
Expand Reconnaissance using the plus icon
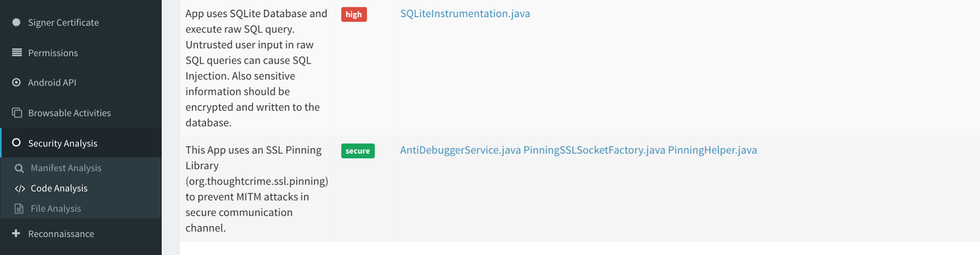point(17,234)
